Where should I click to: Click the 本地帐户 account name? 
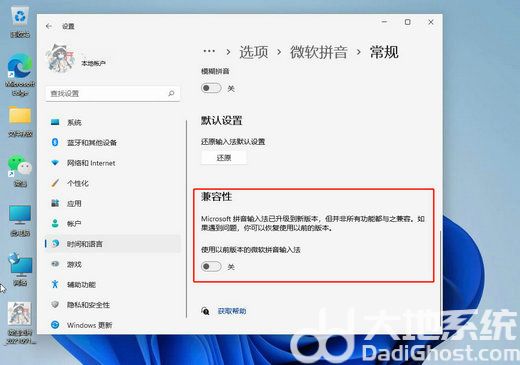click(x=93, y=63)
